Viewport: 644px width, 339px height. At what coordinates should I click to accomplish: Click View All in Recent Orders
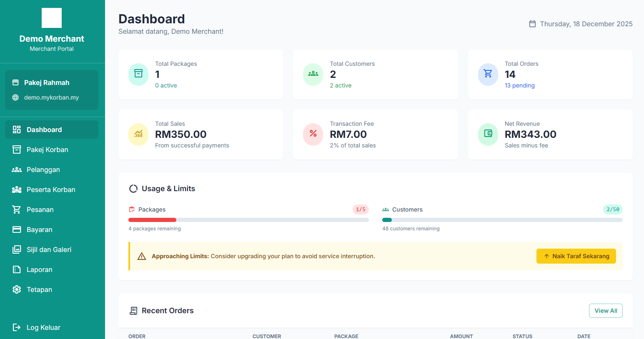[606, 311]
